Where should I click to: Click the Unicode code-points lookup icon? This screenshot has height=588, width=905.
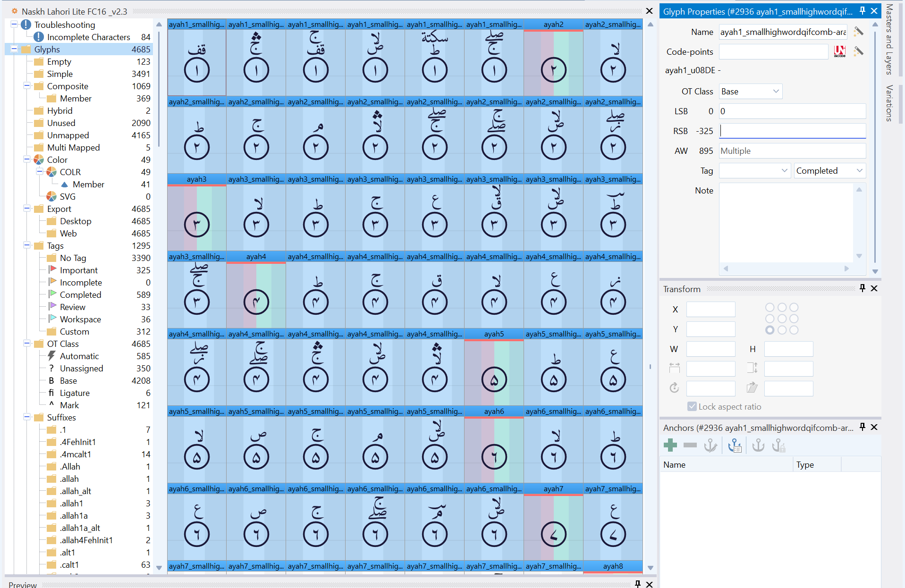[840, 51]
